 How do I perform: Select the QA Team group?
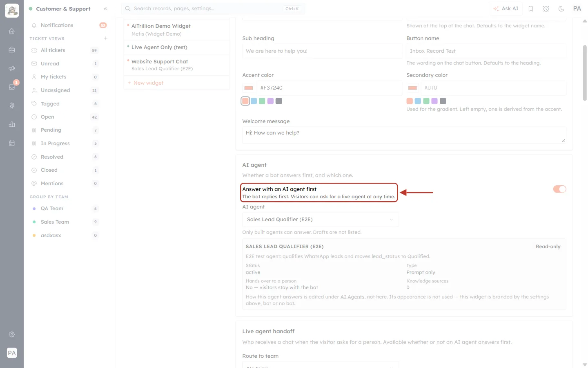[65, 209]
